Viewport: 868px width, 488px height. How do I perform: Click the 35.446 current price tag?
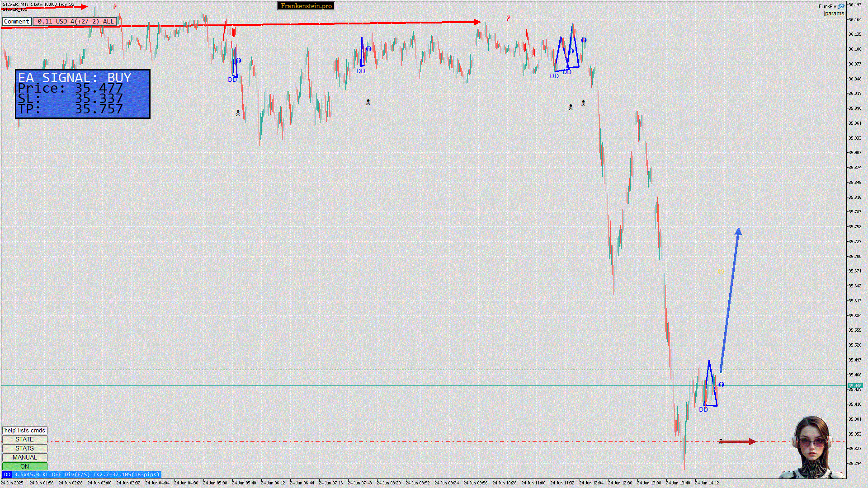coord(854,386)
